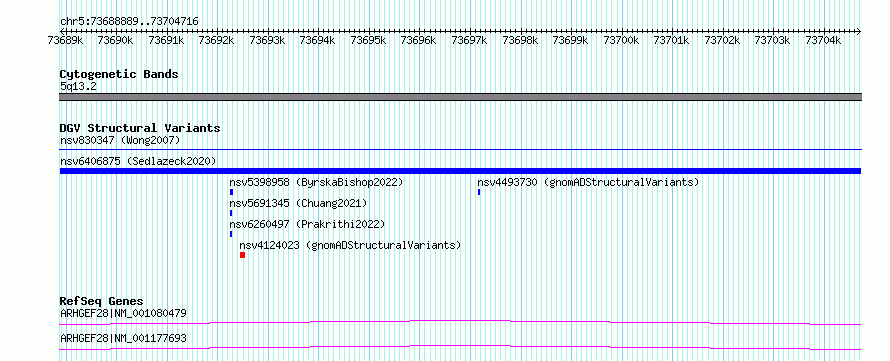Image resolution: width=890 pixels, height=361 pixels.
Task: Select nsv5398958 (ByrskaBishop2022) label
Action: (x=316, y=182)
